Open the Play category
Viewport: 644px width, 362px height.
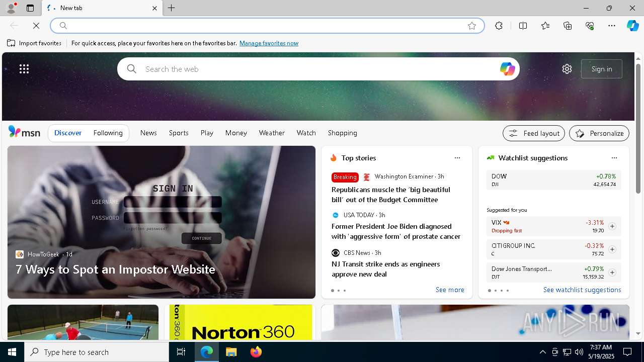[207, 133]
